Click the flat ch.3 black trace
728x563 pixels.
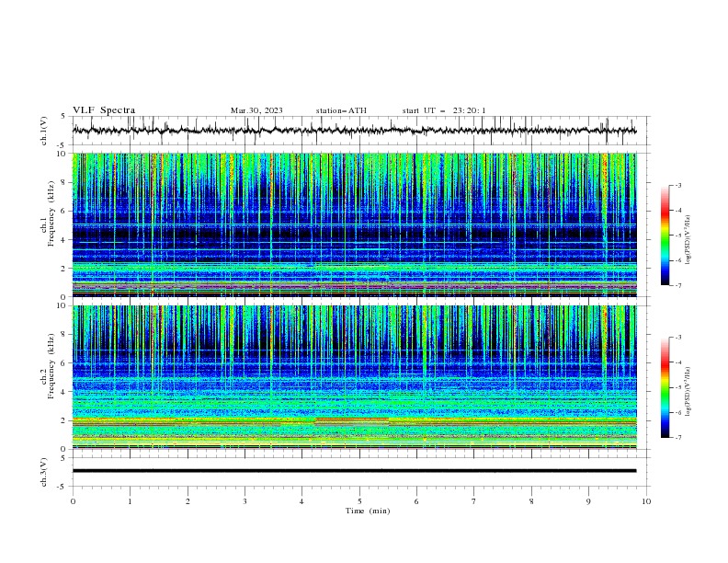click(354, 471)
